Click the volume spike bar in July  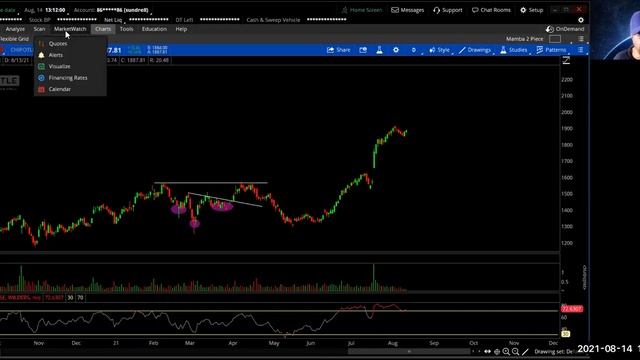coord(373,278)
